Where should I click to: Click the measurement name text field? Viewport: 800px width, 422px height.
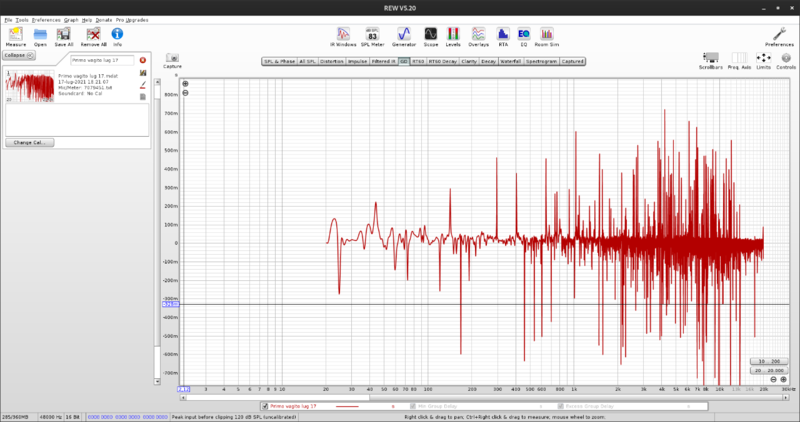(x=101, y=60)
